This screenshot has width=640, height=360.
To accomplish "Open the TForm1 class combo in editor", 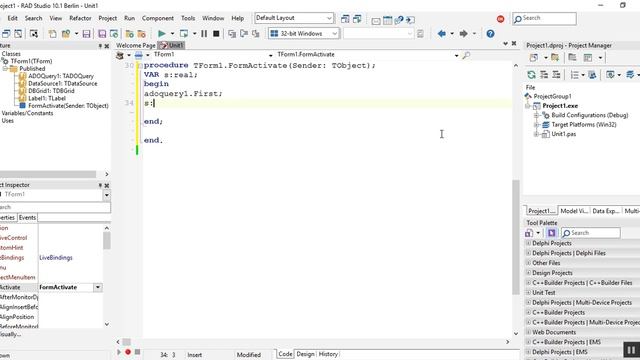I will pyautogui.click(x=270, y=55).
